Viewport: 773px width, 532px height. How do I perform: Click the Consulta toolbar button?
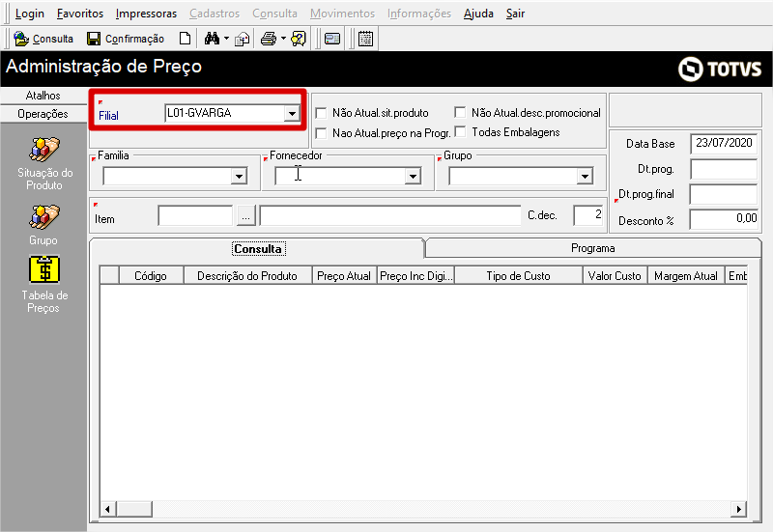coord(43,39)
